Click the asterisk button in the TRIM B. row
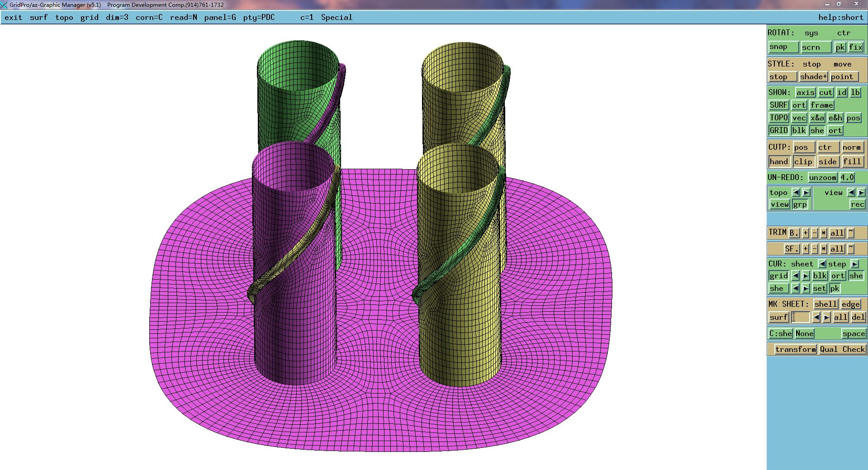Viewport: 868px width, 470px height. tap(824, 233)
